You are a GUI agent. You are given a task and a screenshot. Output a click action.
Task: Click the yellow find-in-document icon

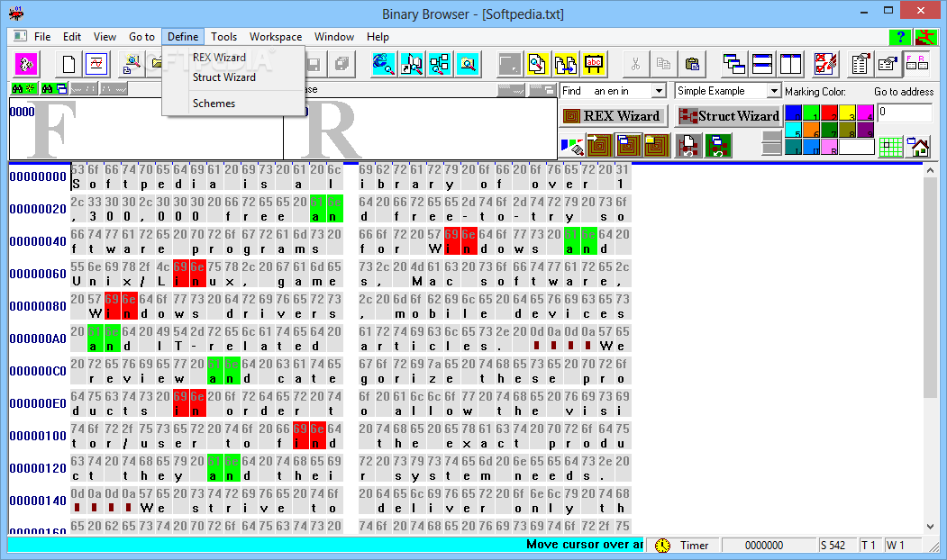537,63
